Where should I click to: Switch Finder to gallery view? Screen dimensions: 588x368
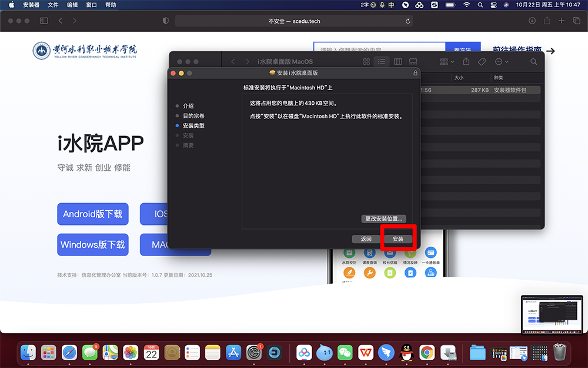click(413, 62)
